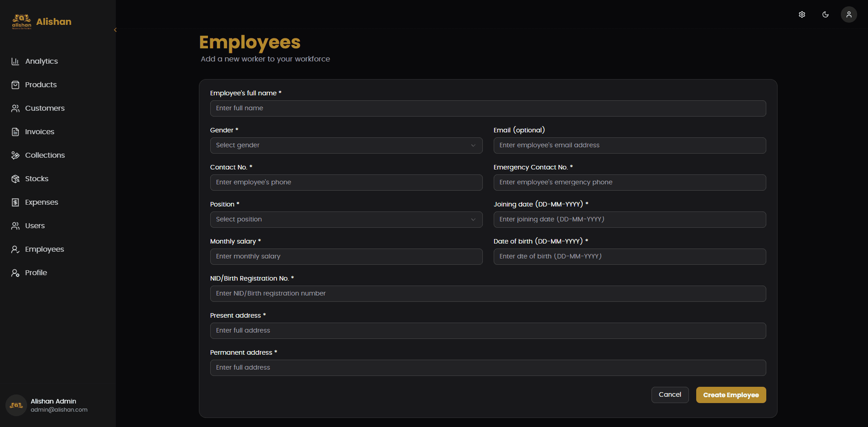Click the NID/Birth registration number field

(x=488, y=294)
